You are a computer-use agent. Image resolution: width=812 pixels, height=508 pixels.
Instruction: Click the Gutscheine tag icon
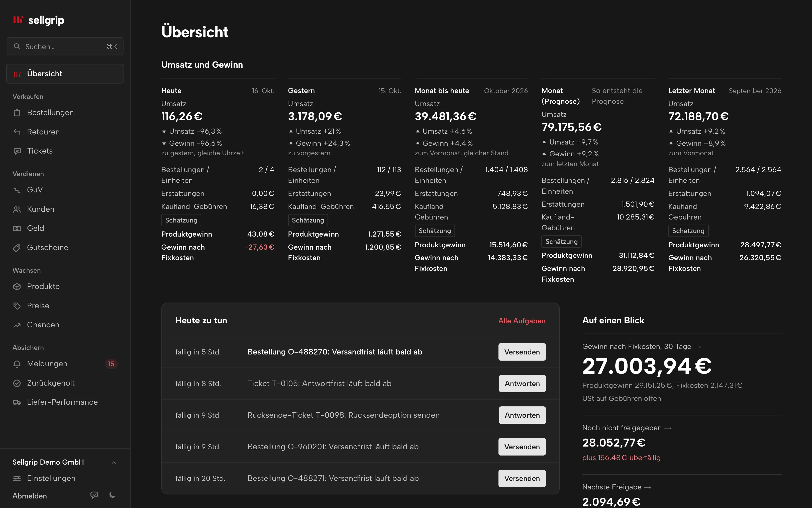point(17,248)
